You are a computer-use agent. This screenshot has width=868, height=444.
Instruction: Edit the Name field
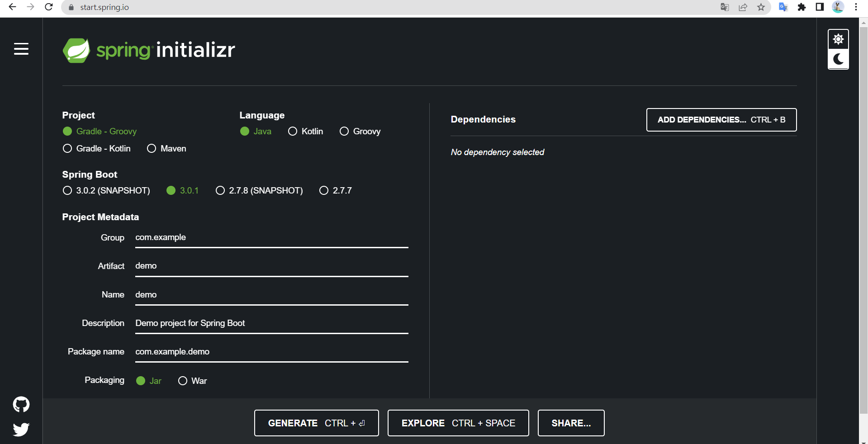272,294
